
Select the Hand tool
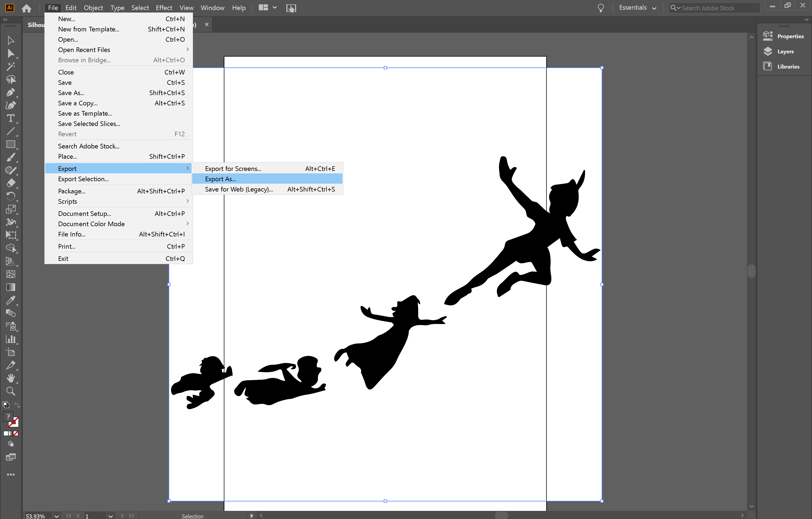(x=11, y=378)
